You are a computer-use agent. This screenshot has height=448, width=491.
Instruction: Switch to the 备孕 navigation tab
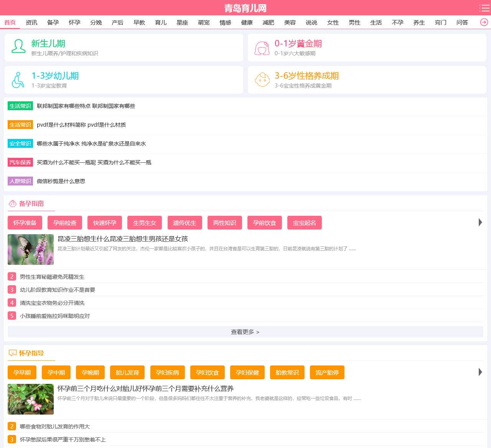[x=53, y=22]
